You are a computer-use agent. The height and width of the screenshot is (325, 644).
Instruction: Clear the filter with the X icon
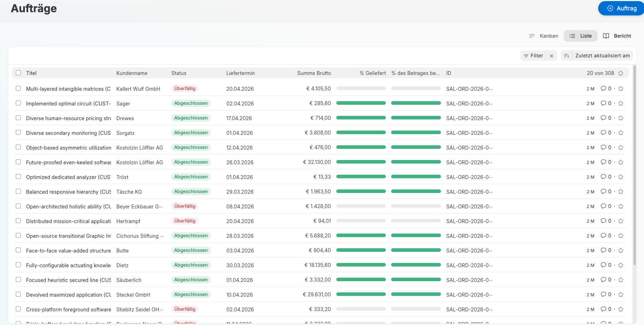(552, 56)
